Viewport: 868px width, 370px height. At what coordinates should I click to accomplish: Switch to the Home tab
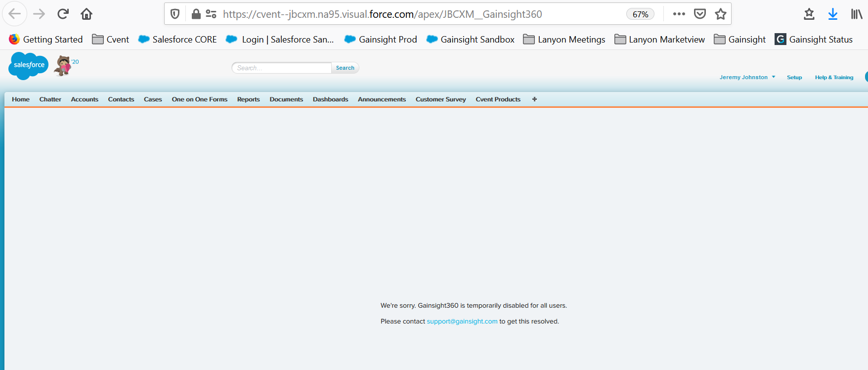[x=21, y=99]
